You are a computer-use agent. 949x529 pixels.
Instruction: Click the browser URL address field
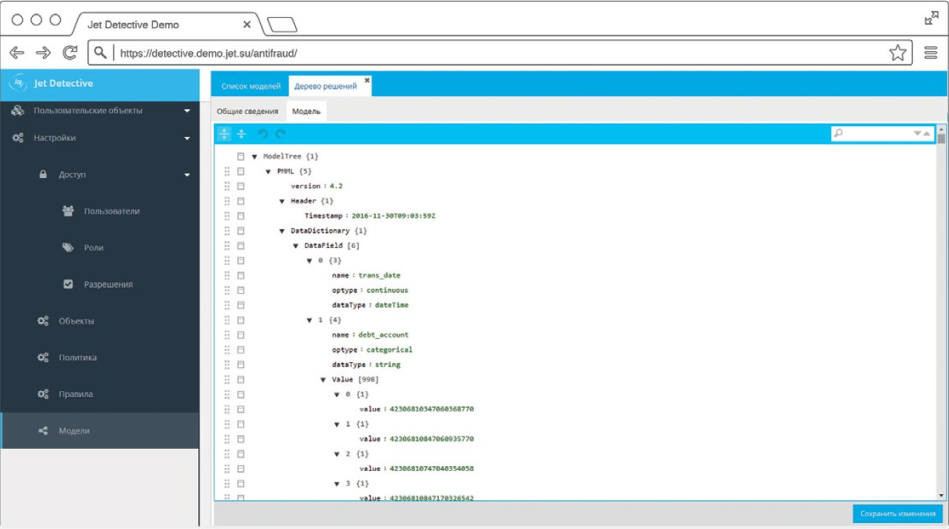500,53
